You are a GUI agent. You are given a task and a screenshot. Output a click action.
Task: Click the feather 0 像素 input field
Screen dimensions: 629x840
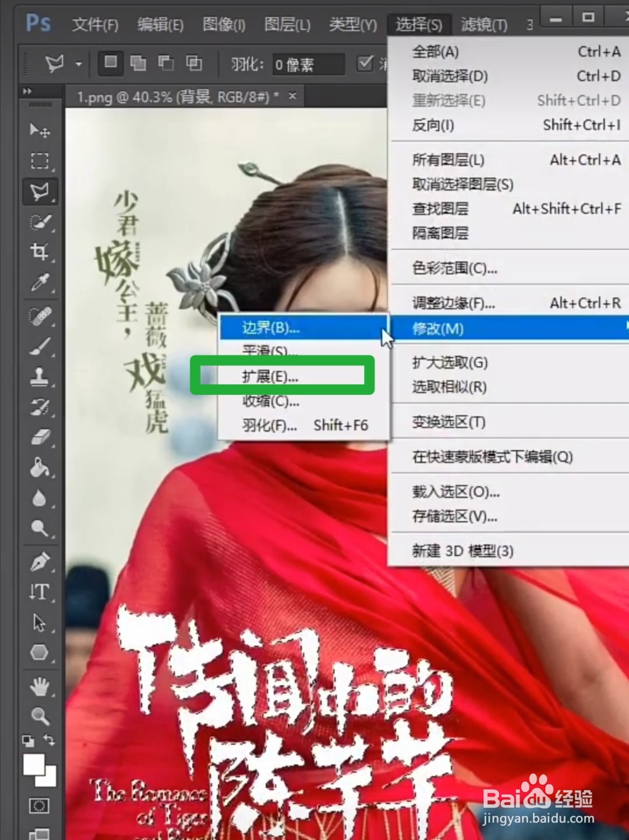click(308, 64)
